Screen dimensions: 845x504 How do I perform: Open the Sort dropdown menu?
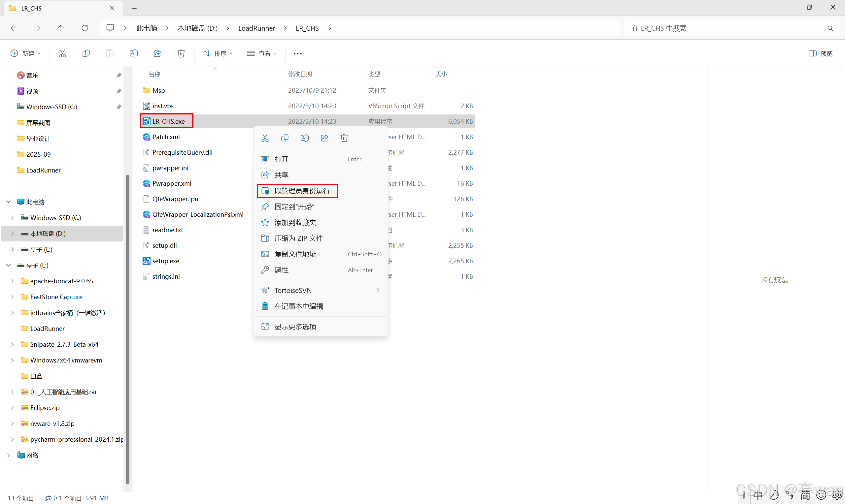point(218,53)
